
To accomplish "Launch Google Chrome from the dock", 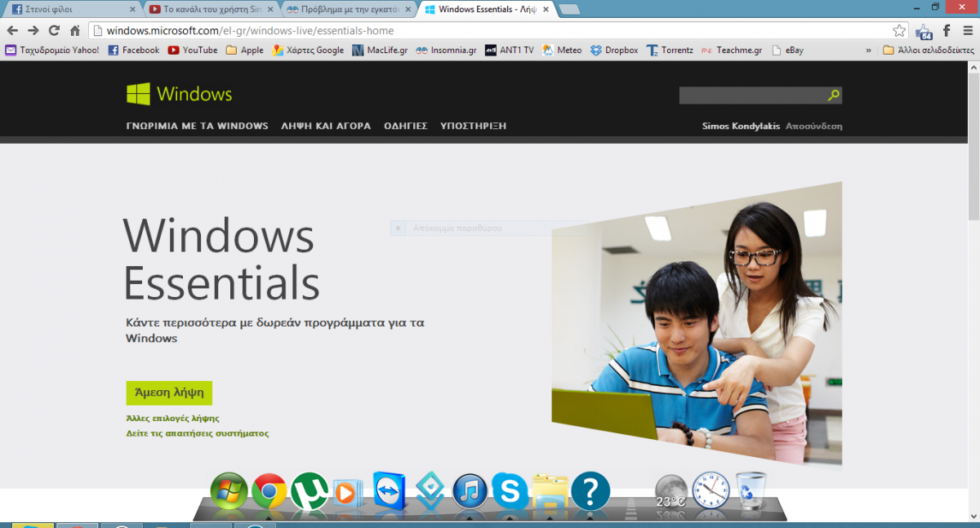I will (x=269, y=491).
